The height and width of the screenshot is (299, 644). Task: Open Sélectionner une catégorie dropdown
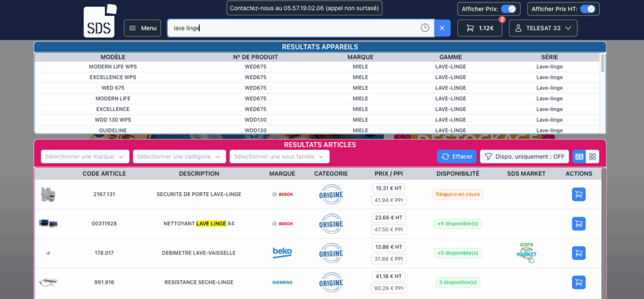point(179,156)
